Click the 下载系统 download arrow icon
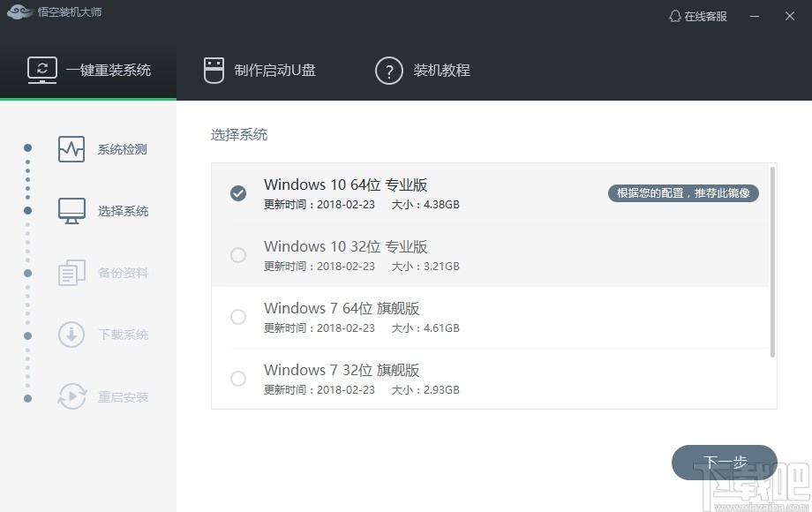 (x=71, y=335)
